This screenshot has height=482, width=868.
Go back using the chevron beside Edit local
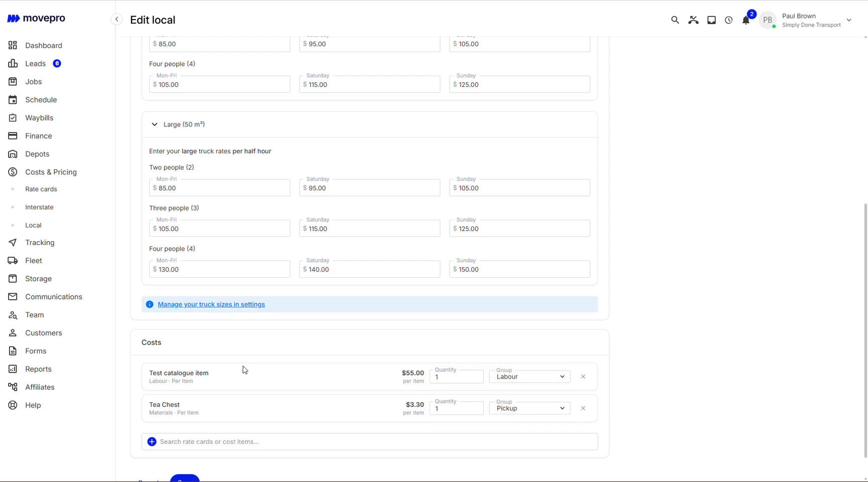tap(117, 20)
